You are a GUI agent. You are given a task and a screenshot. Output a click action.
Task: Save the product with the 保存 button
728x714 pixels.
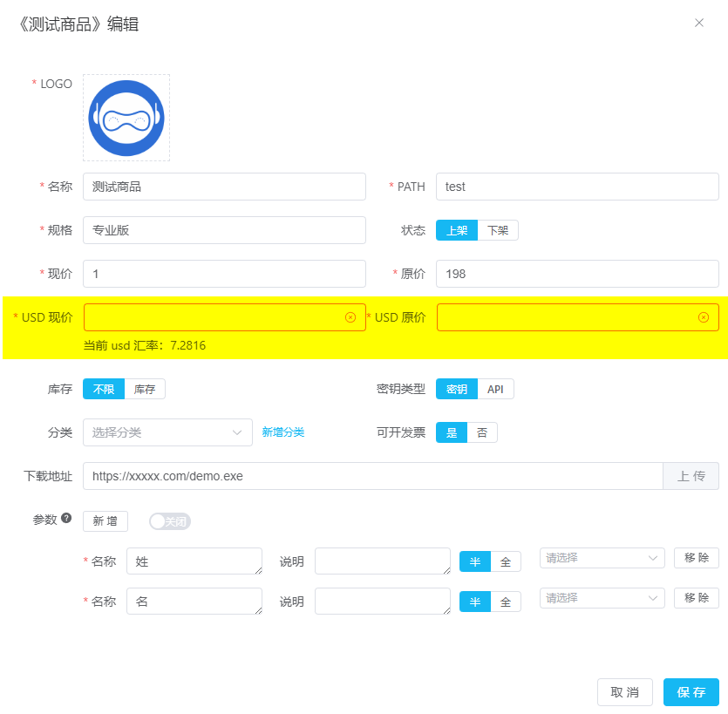point(691,691)
